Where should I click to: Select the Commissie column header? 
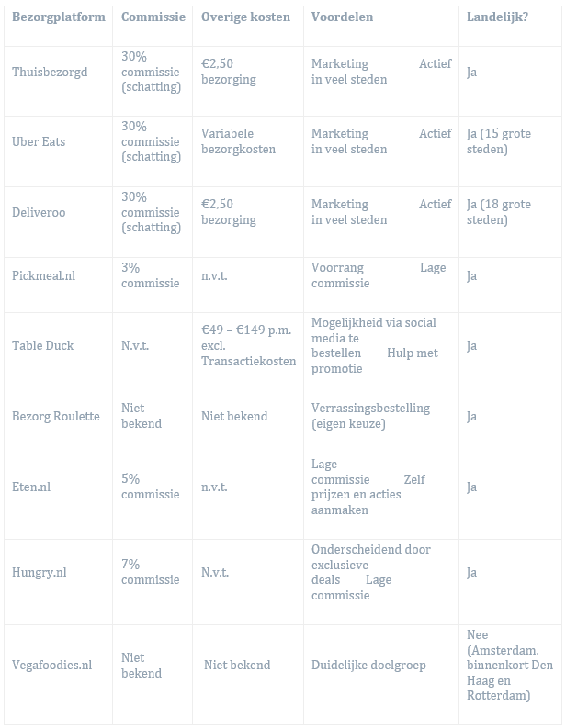pyautogui.click(x=153, y=17)
